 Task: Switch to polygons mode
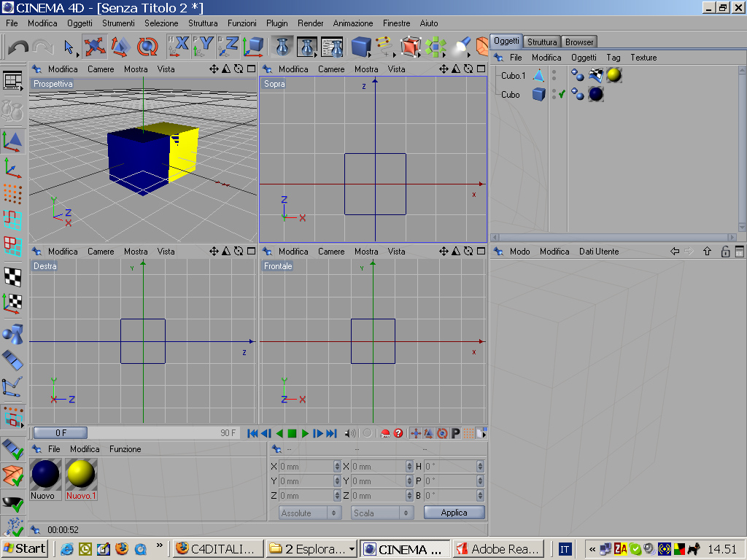click(x=13, y=246)
